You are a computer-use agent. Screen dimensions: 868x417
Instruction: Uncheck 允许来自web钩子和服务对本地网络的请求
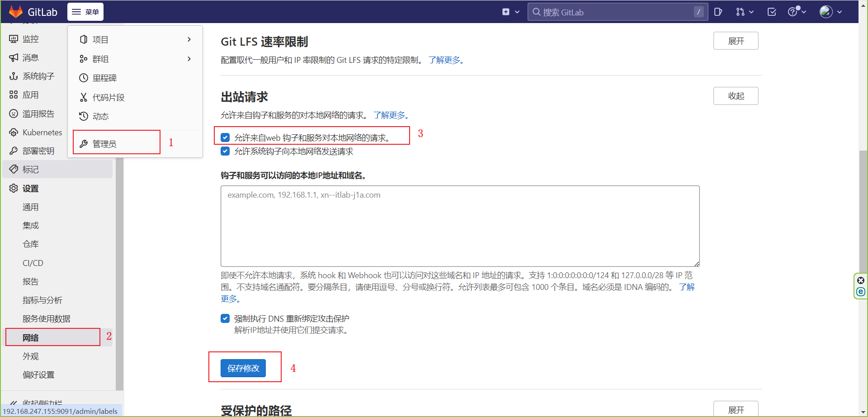[x=225, y=137]
